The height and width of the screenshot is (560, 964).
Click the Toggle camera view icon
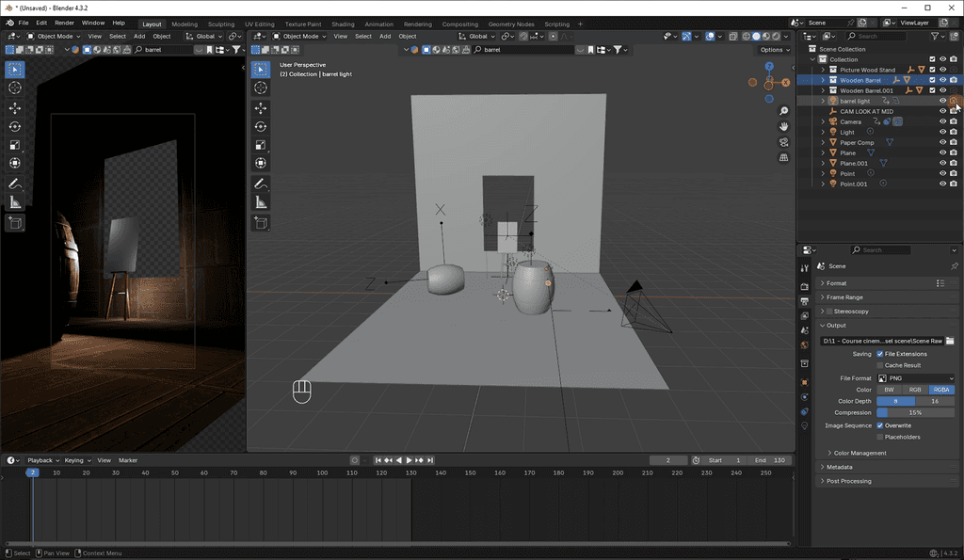click(783, 142)
